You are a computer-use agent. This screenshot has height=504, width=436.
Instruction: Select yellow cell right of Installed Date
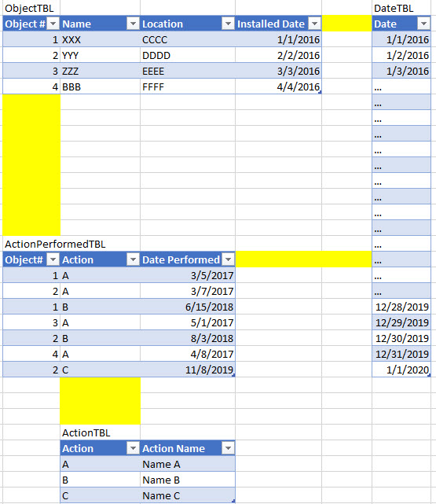point(346,24)
